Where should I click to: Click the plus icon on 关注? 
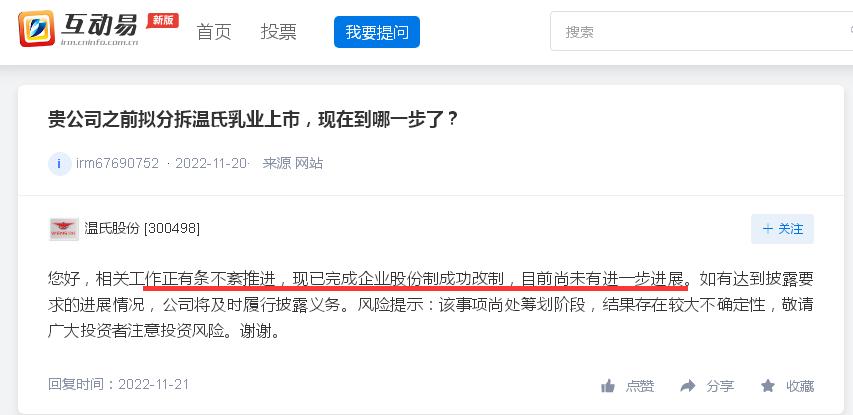click(768, 228)
